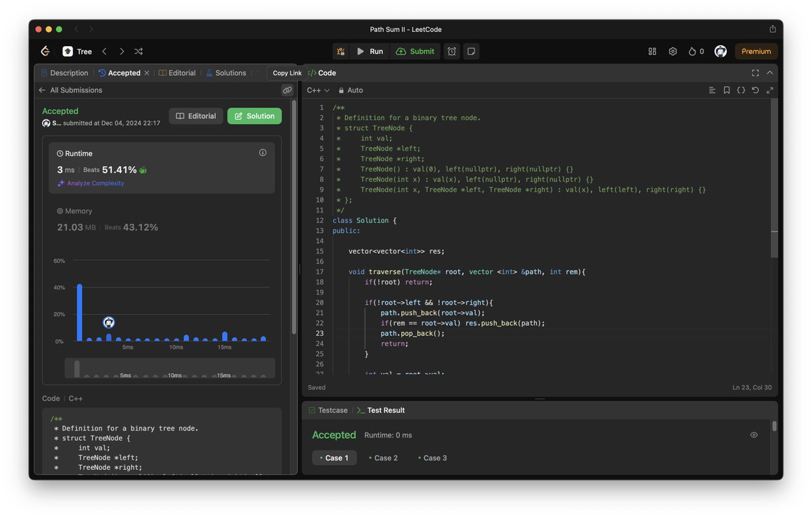Image resolution: width=812 pixels, height=518 pixels.
Task: Switch to the Testcase tab
Action: click(328, 410)
